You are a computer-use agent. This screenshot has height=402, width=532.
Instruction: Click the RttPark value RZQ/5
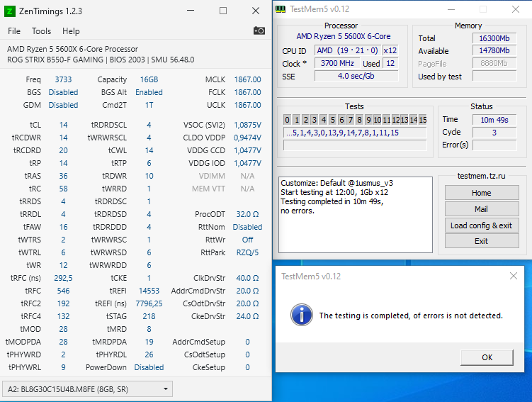point(248,252)
